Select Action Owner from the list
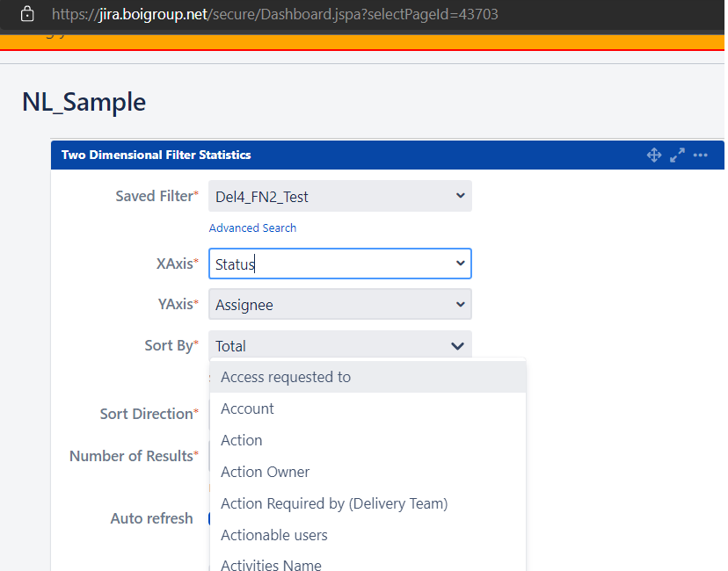Viewport: 728px width, 571px height. (x=368, y=472)
